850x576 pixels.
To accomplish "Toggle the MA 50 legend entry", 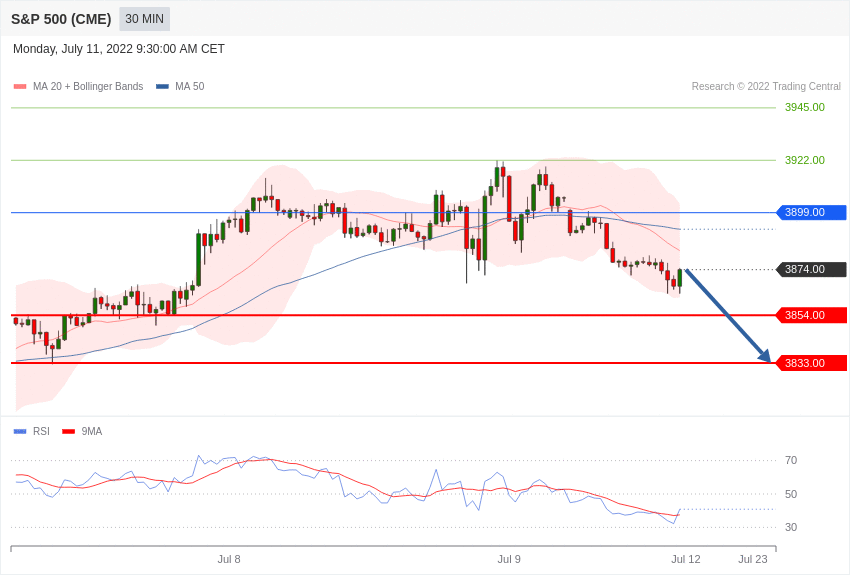I will [180, 86].
